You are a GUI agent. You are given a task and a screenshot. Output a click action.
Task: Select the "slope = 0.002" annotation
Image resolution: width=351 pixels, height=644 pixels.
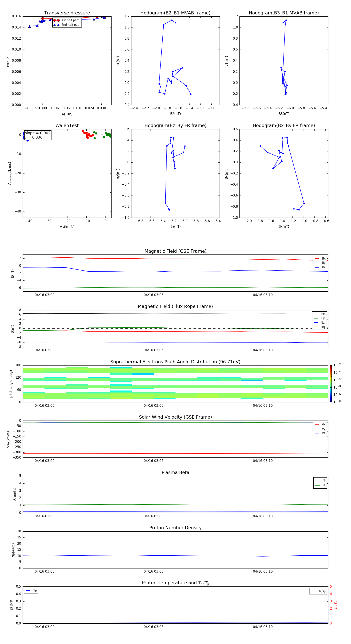(x=38, y=133)
